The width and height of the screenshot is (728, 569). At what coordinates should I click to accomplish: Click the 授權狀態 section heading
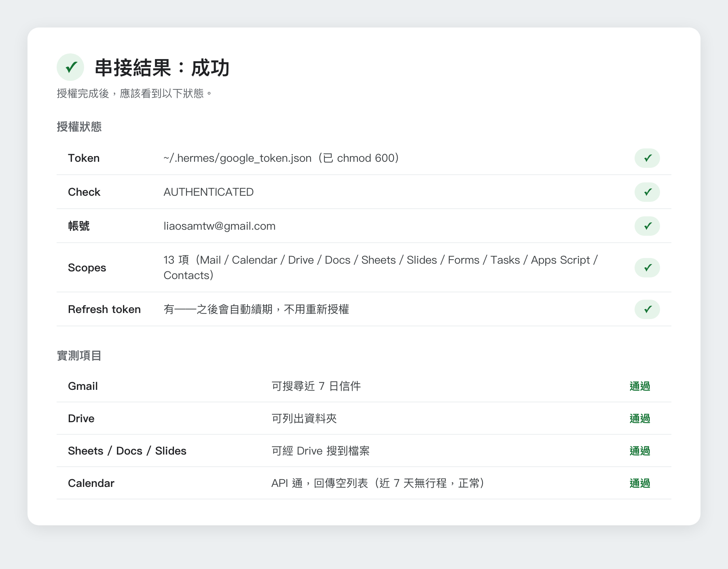[x=79, y=127]
